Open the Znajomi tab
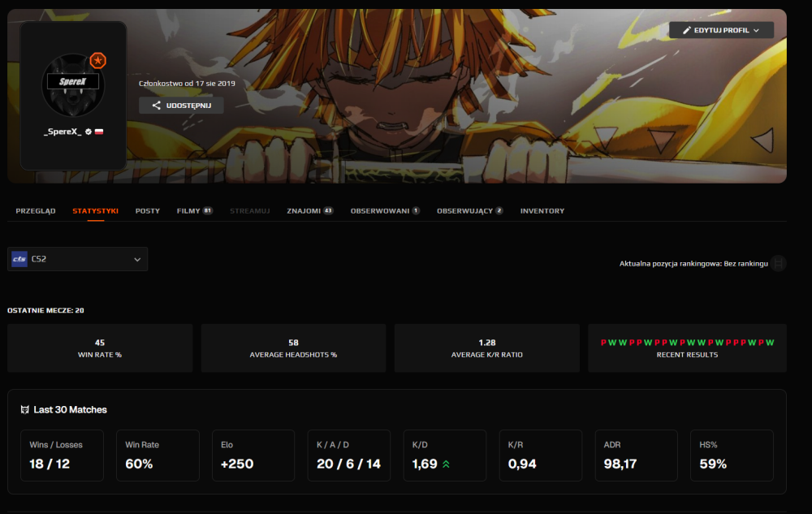Viewport: 812px width, 514px height. tap(309, 210)
